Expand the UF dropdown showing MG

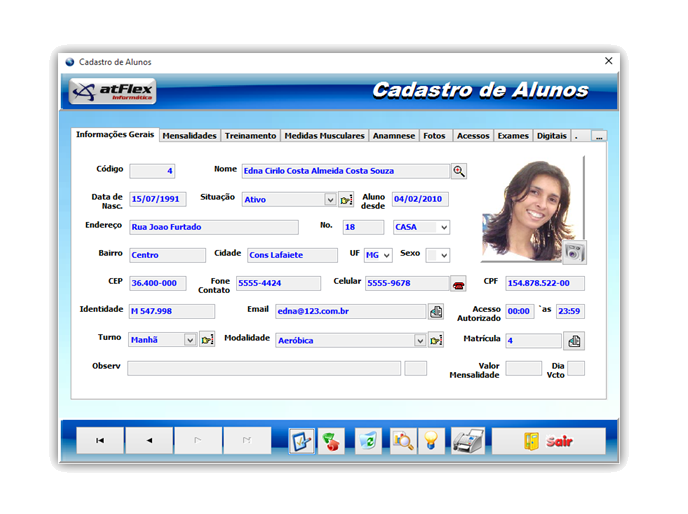pyautogui.click(x=386, y=255)
